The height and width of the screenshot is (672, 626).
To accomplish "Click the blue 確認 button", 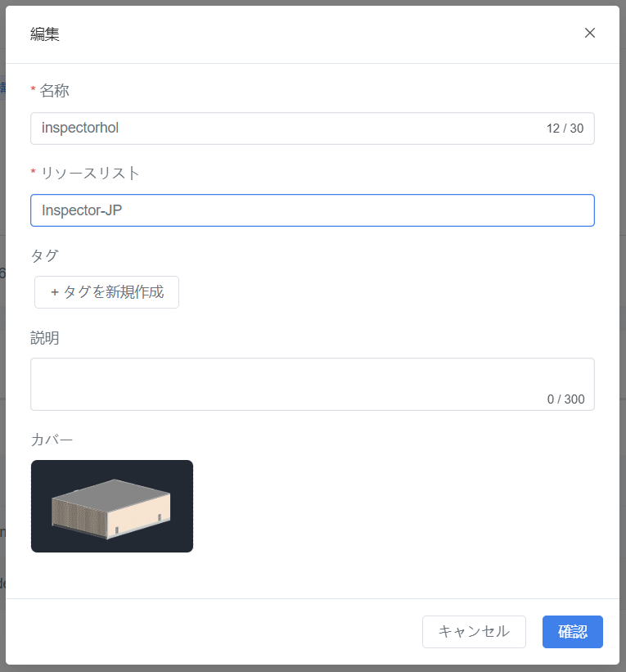I will 573,632.
